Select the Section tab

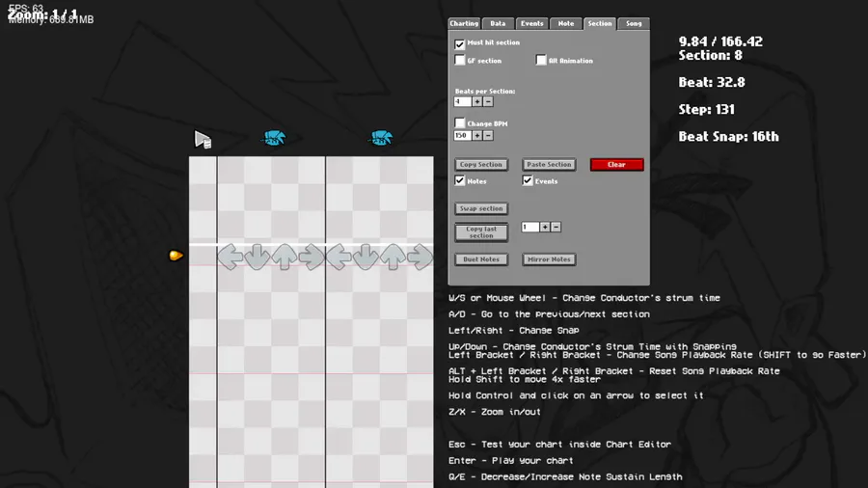click(x=600, y=23)
